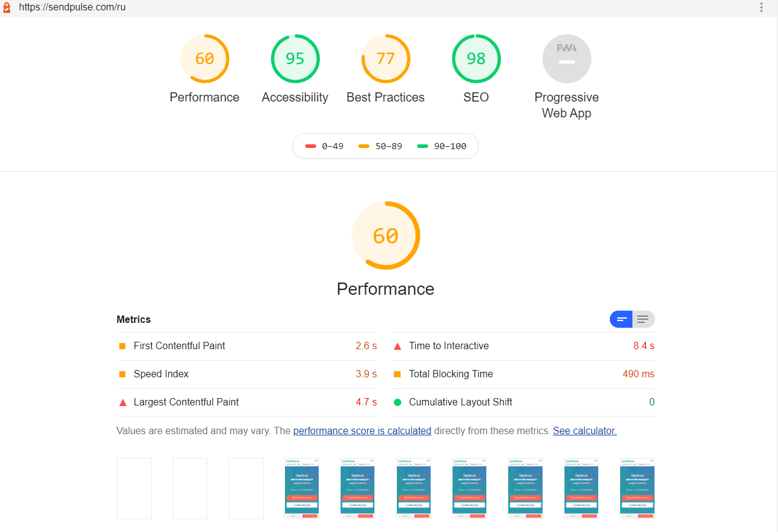778x532 pixels.
Task: Open the SEO score gauge
Action: point(476,59)
